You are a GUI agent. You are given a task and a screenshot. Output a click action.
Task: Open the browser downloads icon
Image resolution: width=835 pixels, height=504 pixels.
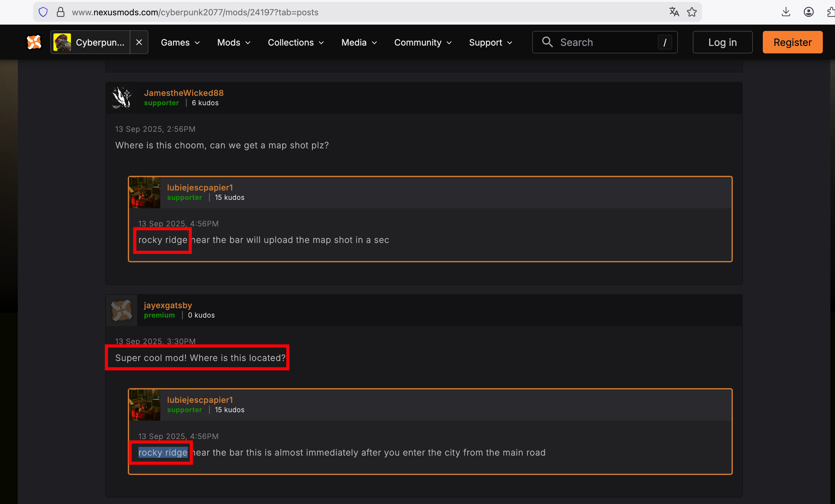(x=786, y=12)
